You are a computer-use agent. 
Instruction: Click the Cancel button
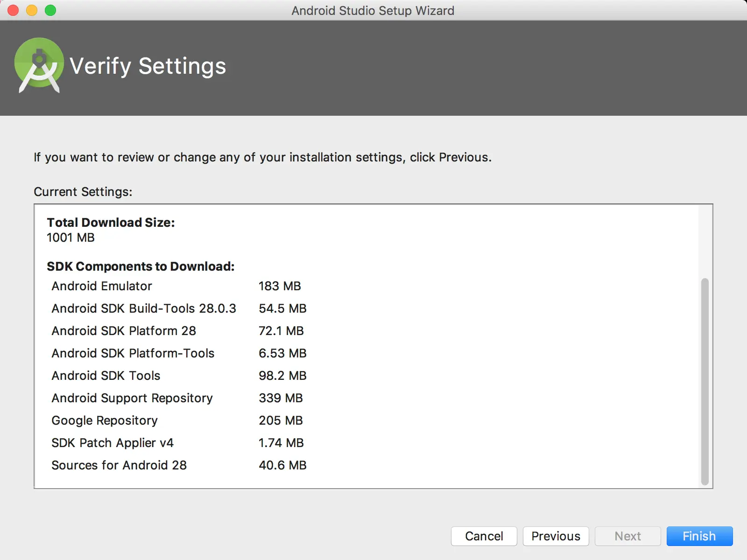tap(484, 536)
